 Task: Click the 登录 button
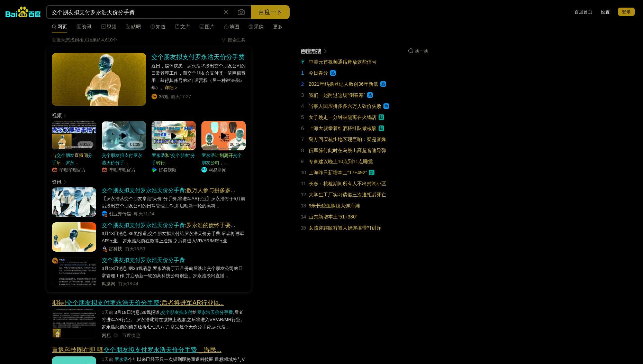tap(626, 12)
